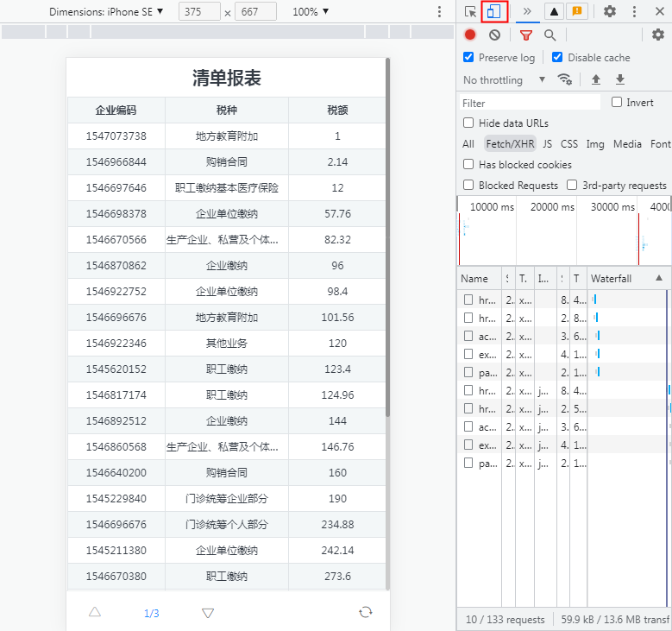Click the inspect element picker icon
Image resolution: width=672 pixels, height=631 pixels.
coord(470,12)
